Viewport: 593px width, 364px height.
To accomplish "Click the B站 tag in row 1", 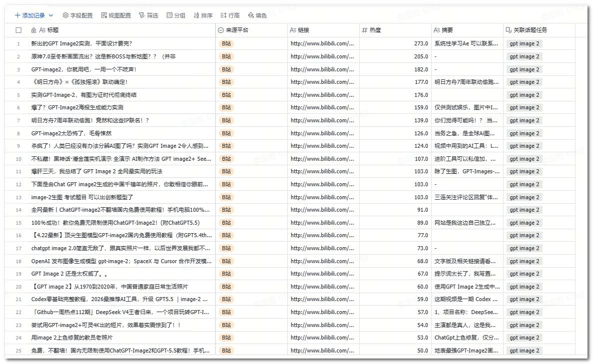I will point(226,43).
